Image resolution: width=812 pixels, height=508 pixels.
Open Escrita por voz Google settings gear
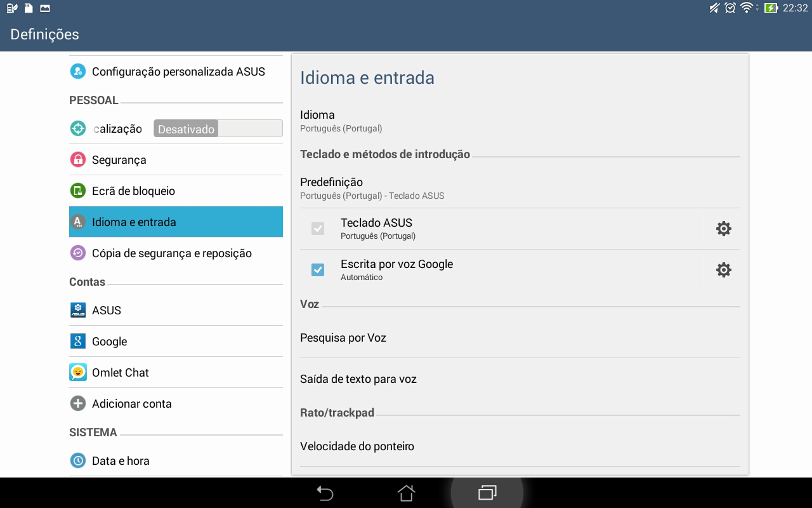pos(723,270)
